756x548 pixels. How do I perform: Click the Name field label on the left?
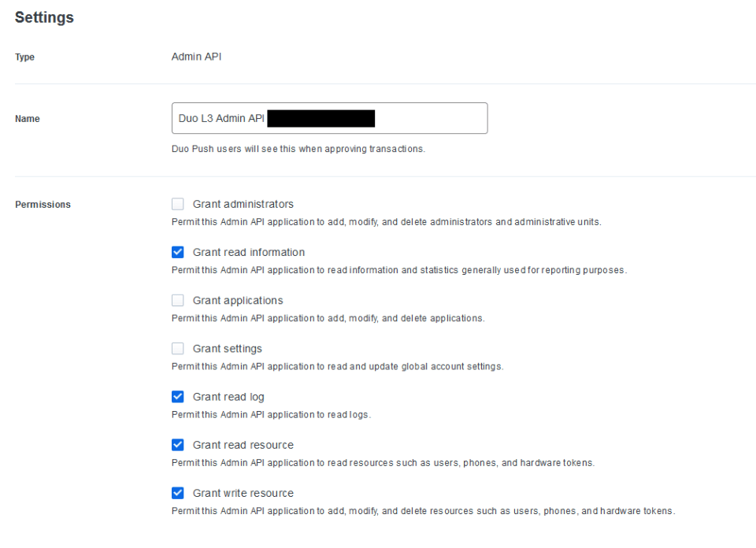pyautogui.click(x=28, y=119)
